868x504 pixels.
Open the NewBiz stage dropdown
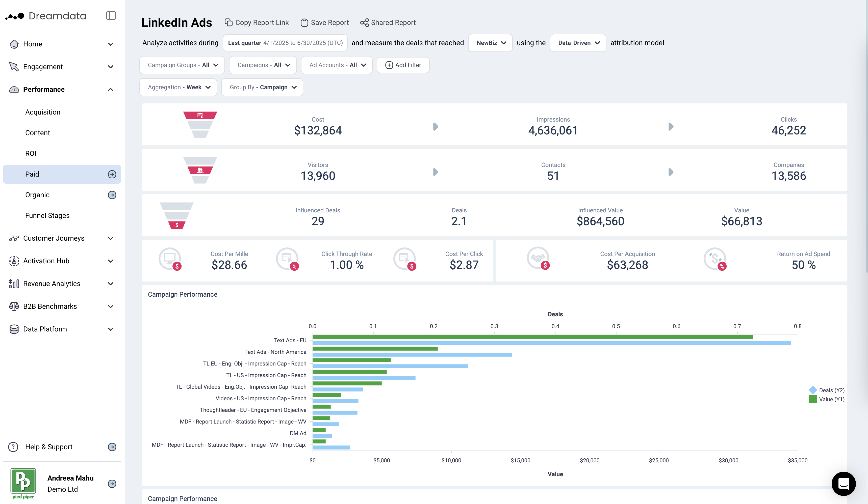pos(490,43)
